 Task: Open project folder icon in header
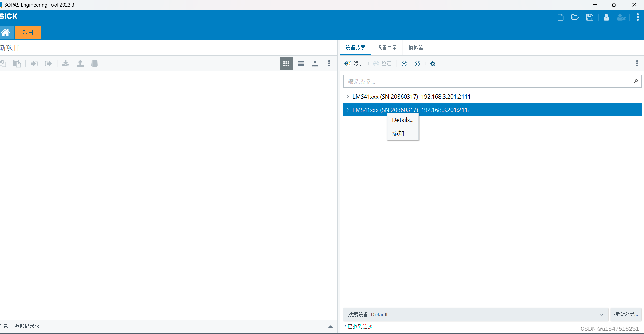pyautogui.click(x=575, y=17)
